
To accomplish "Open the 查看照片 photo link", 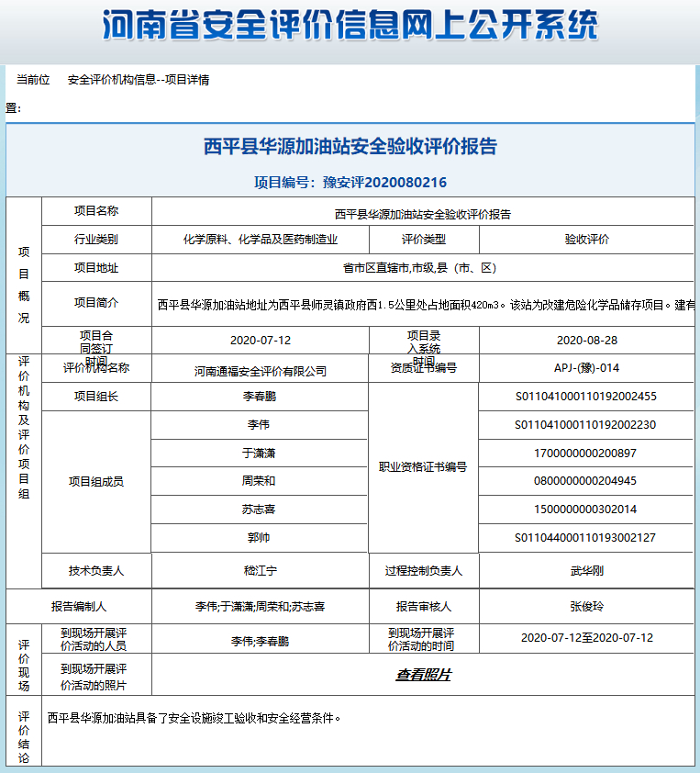I will click(423, 675).
